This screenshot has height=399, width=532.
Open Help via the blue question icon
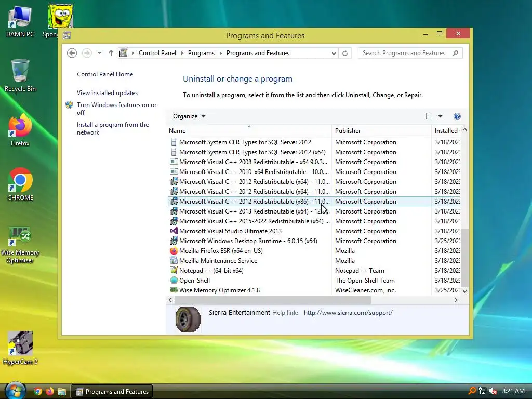pyautogui.click(x=457, y=116)
